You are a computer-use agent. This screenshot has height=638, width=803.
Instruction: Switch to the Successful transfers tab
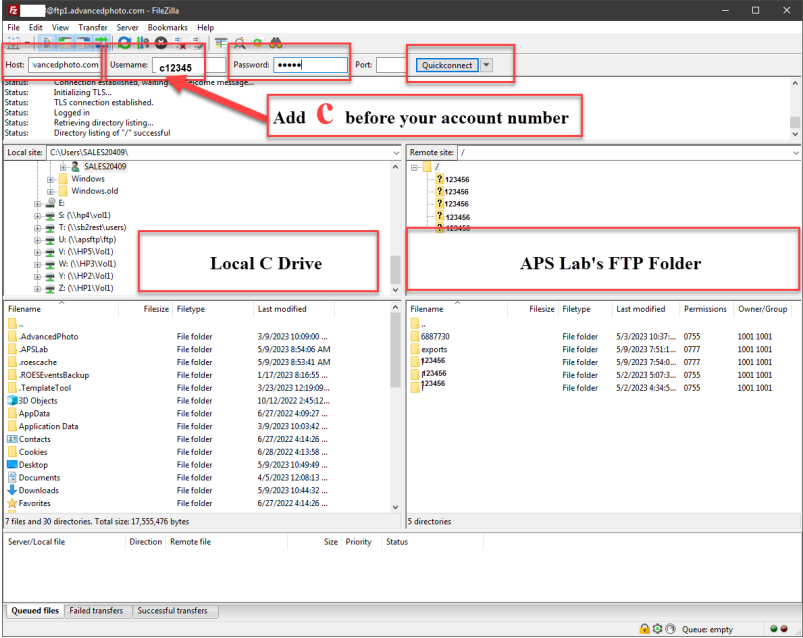click(173, 610)
